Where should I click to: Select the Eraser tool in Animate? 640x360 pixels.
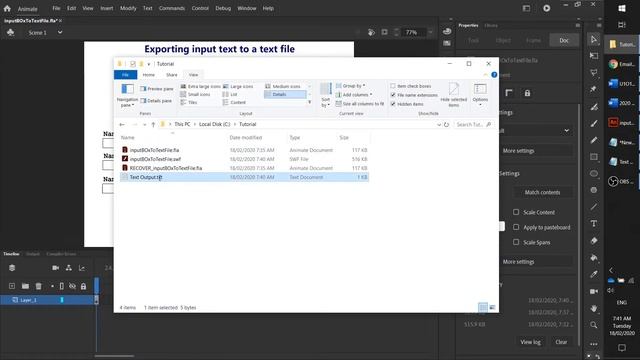(594, 241)
